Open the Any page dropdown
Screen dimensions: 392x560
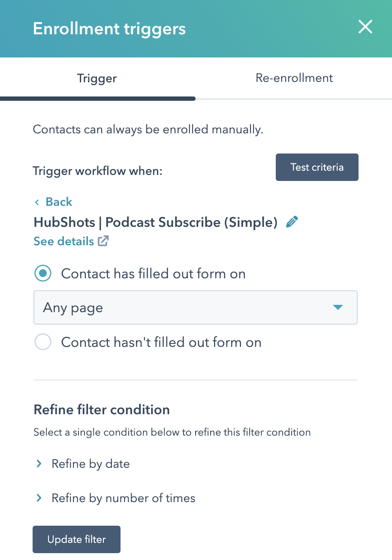(195, 307)
